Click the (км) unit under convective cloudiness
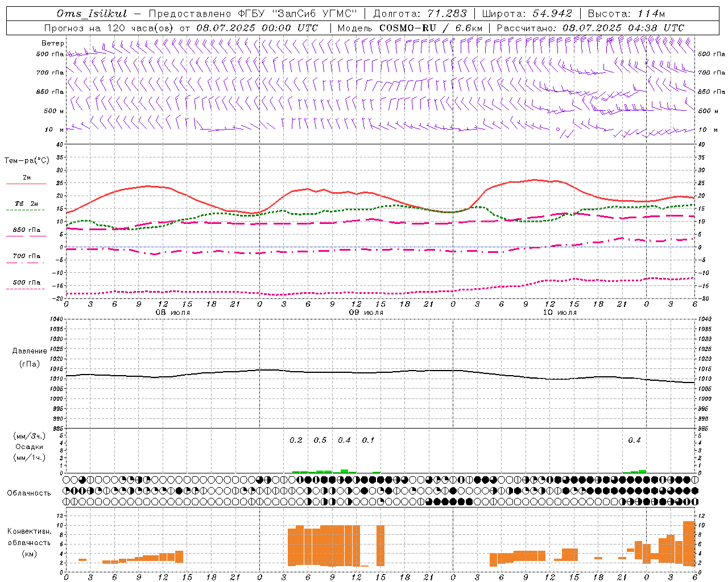The height and width of the screenshot is (582, 728). click(x=29, y=554)
